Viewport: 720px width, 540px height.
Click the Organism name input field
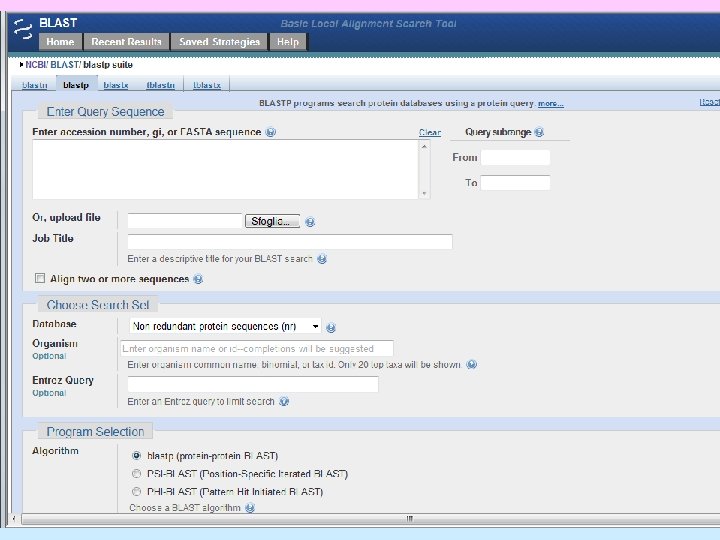[257, 349]
